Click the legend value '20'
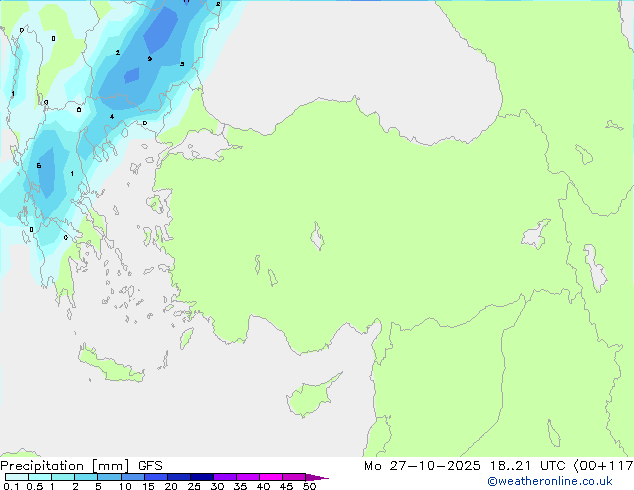Screen dimensions: 634x490 pyautogui.click(x=171, y=486)
